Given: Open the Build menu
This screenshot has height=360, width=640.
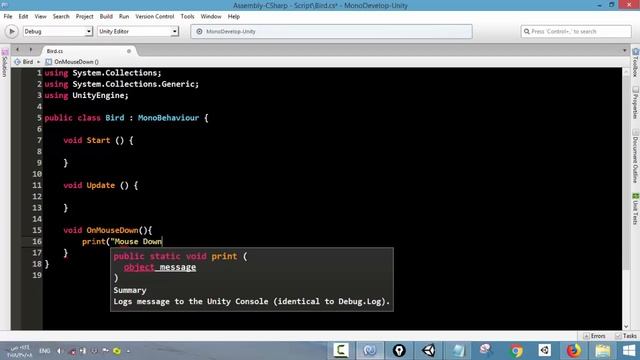Looking at the screenshot, I should click(106, 16).
